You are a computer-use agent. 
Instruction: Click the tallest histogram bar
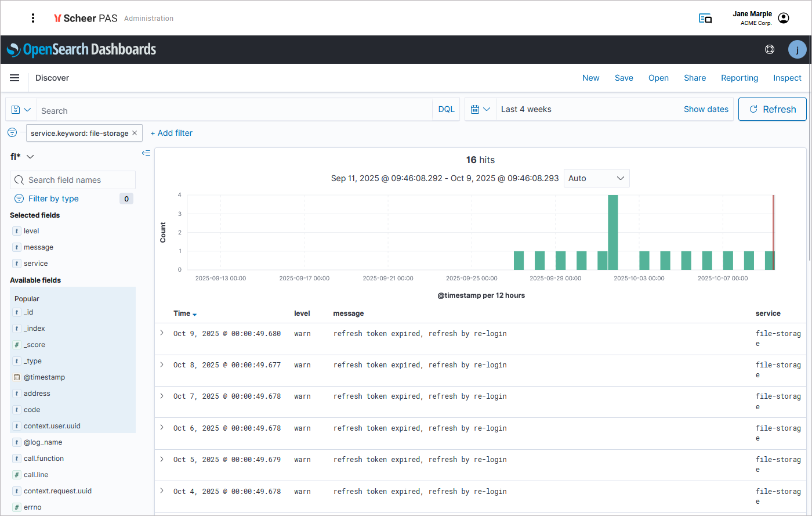[612, 232]
